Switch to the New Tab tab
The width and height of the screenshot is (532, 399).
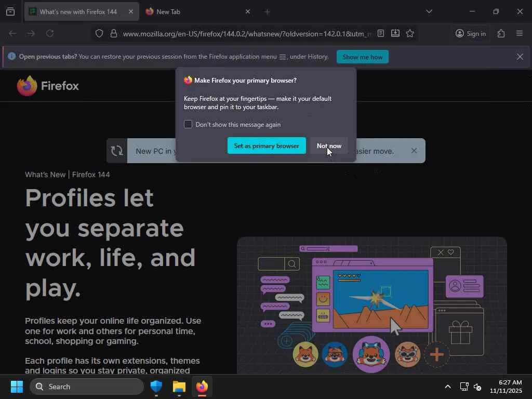click(198, 11)
